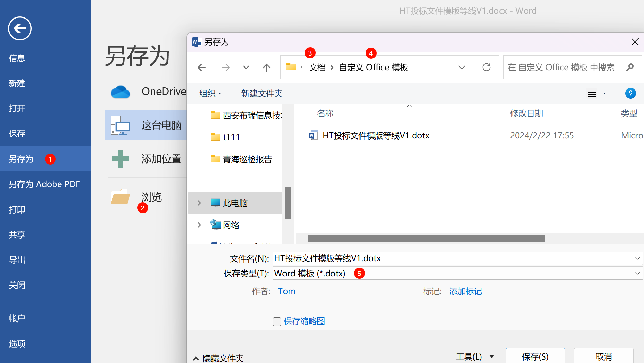Click the 取消 button
Screen dimensions: 644x363
coord(604,356)
